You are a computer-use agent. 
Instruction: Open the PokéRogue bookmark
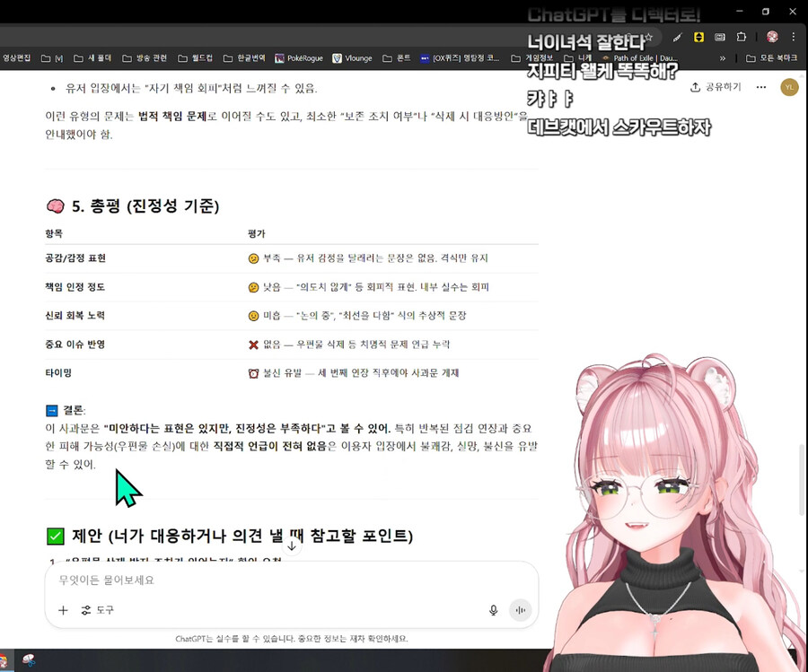[299, 58]
